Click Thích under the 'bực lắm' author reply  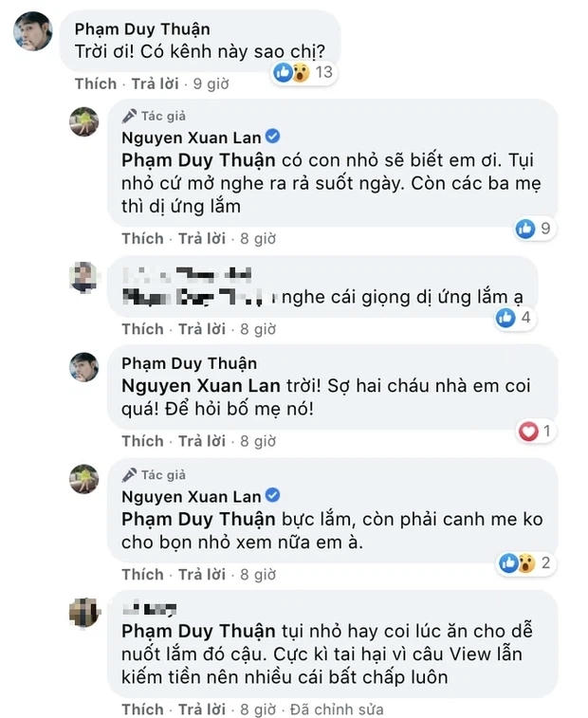[142, 574]
